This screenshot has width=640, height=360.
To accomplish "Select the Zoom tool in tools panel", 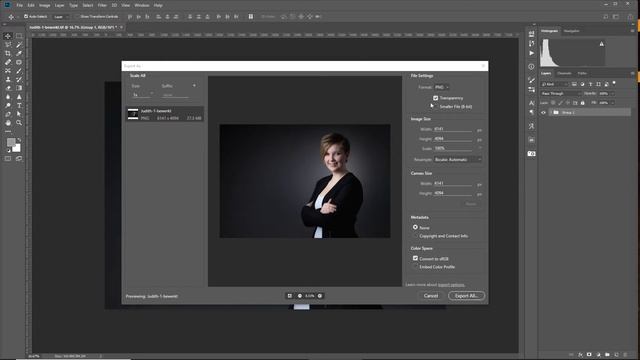I will click(19, 122).
